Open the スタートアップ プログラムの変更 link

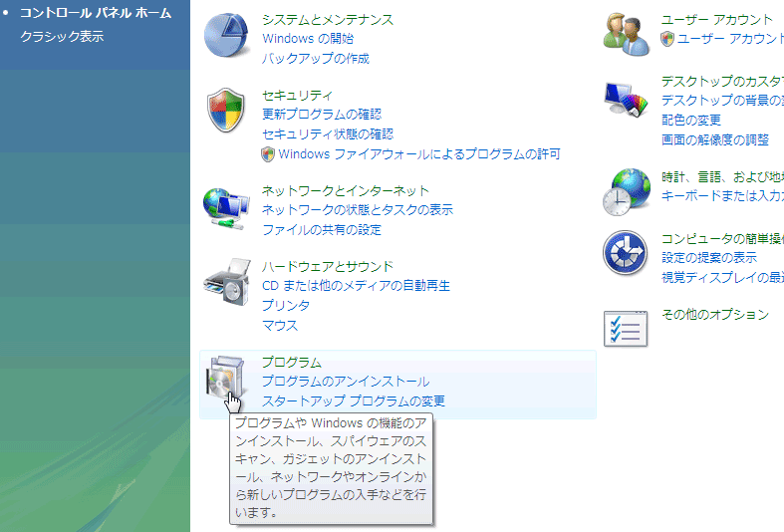[x=353, y=401]
